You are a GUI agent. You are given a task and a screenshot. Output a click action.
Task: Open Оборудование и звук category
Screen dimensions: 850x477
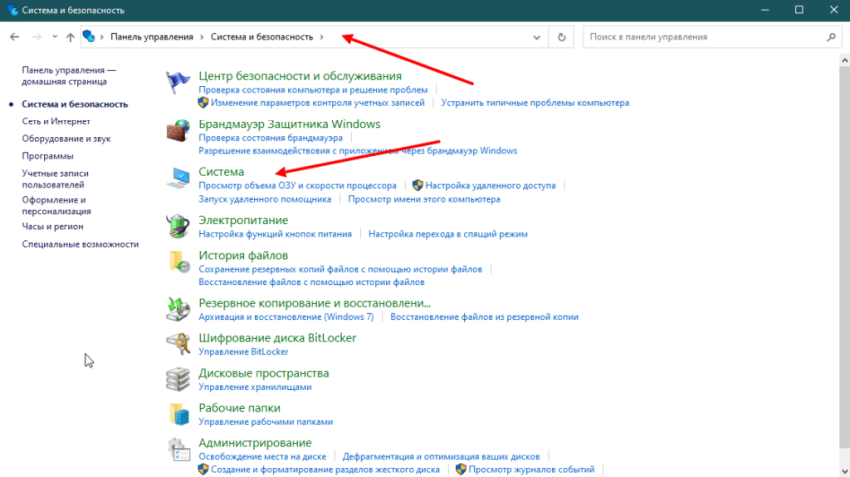[66, 139]
